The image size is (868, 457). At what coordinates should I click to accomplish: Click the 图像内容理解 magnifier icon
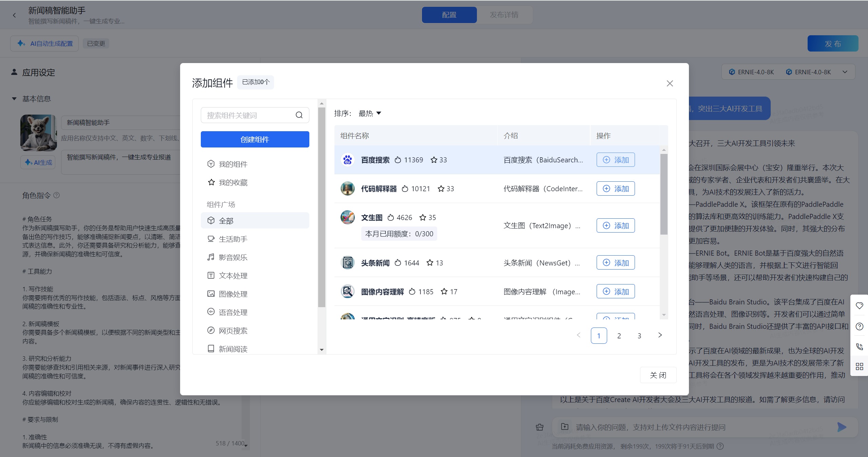pos(347,292)
